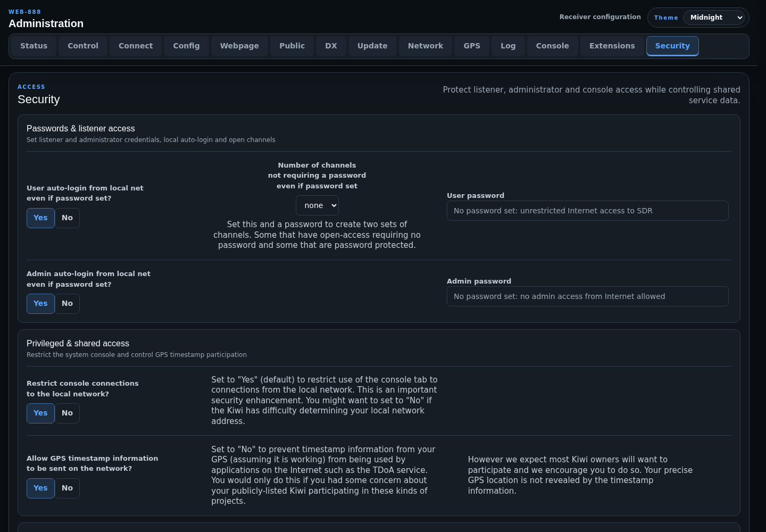The width and height of the screenshot is (766, 532).
Task: Click the 'Set to "No" to prevent timestamp' help text
Action: (x=323, y=475)
